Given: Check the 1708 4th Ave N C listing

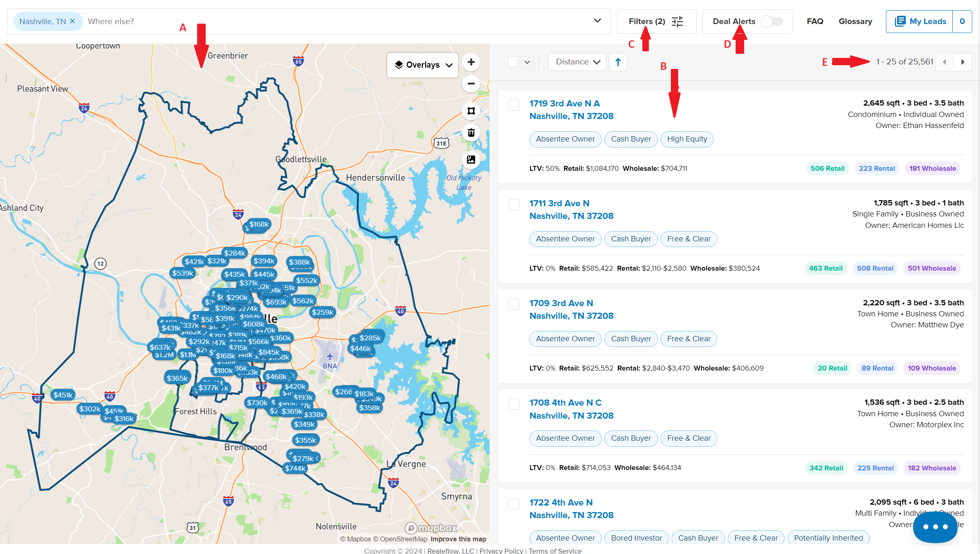Looking at the screenshot, I should 514,404.
